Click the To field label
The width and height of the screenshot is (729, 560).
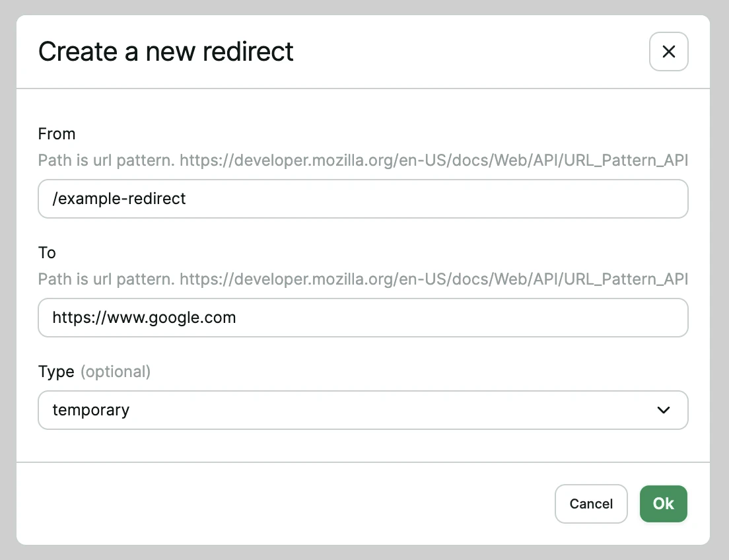47,252
